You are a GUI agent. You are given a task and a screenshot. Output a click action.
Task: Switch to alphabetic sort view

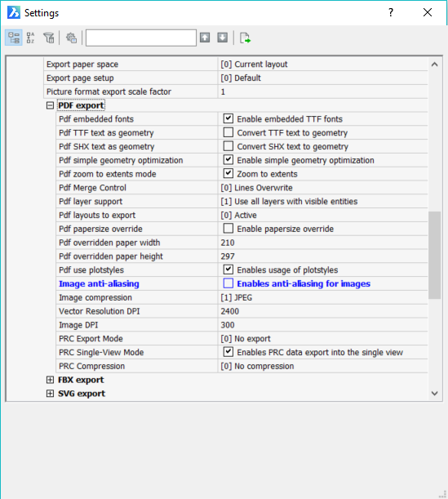click(x=31, y=38)
